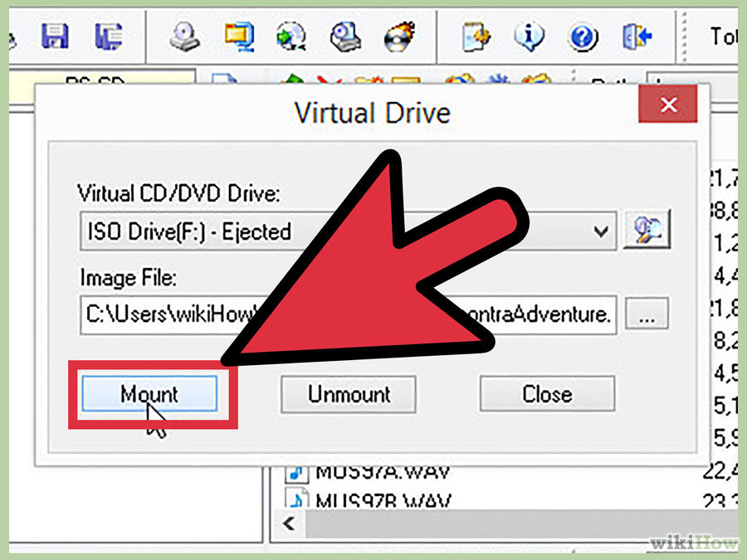The width and height of the screenshot is (747, 560).
Task: Click the Mount to virtual drive disc icon
Action: 184,37
